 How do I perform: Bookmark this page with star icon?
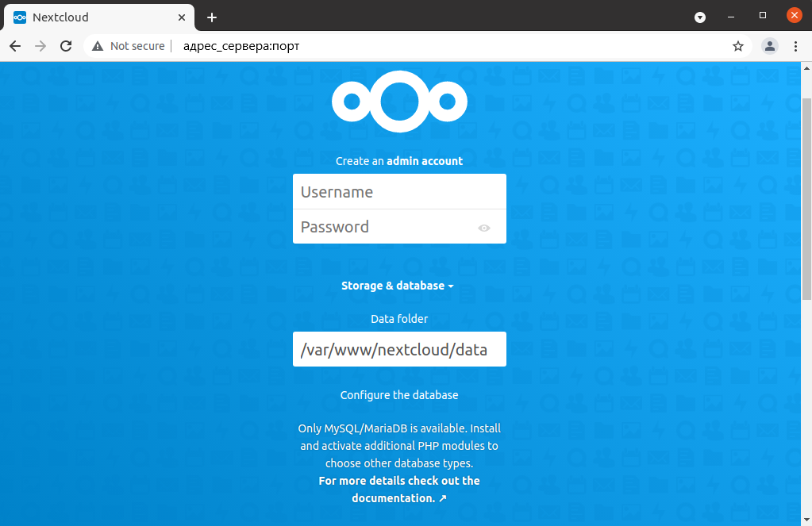pyautogui.click(x=738, y=46)
